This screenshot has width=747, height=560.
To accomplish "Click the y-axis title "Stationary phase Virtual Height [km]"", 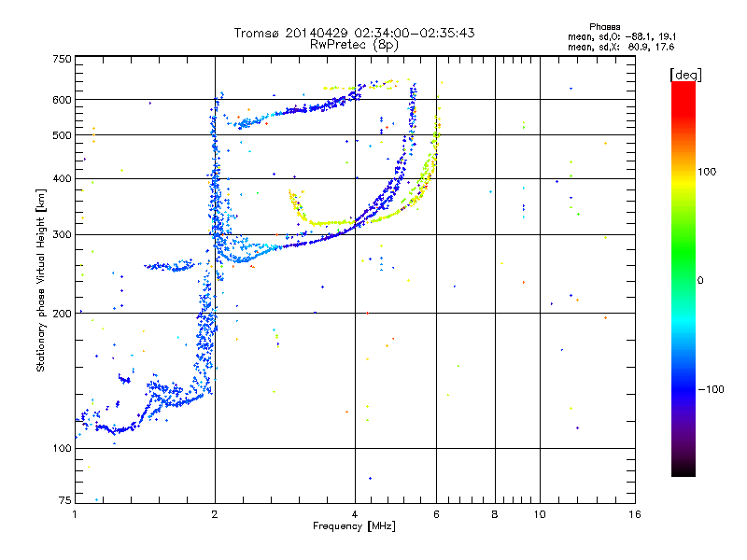I will [40, 280].
